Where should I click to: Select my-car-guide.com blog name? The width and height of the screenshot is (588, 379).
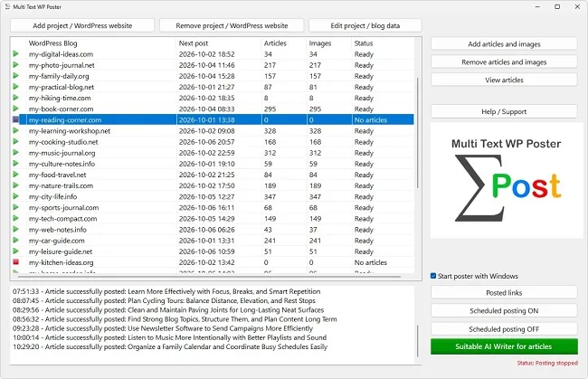[x=57, y=241]
